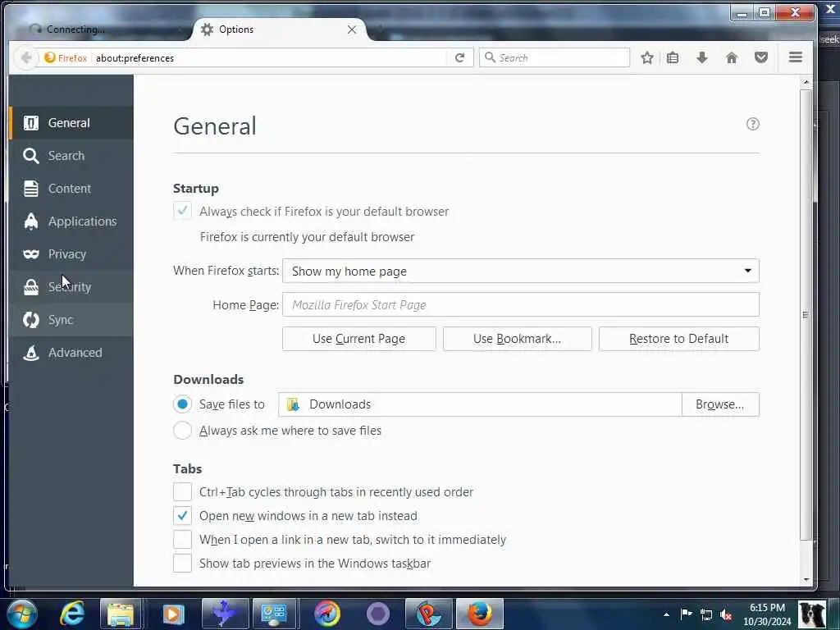The height and width of the screenshot is (630, 840).
Task: Click the taskbar clock showing 6:15 PM
Action: [x=767, y=614]
